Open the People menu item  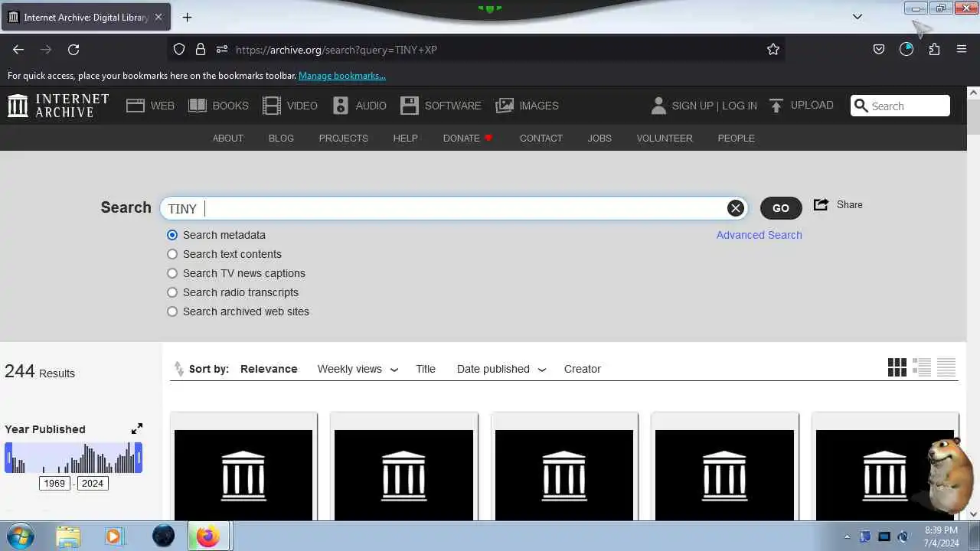click(x=737, y=139)
